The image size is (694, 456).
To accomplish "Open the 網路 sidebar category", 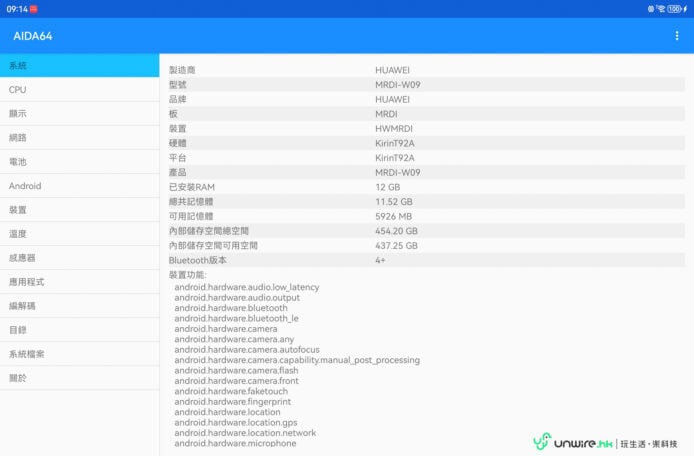I will tap(80, 138).
